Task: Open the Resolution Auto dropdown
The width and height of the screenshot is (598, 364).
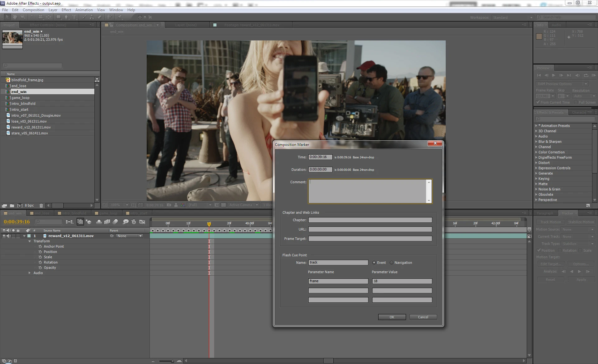Action: [x=584, y=96]
